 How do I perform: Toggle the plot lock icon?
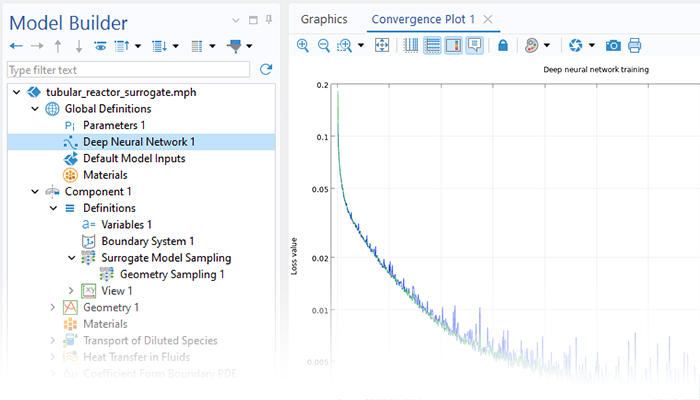(x=503, y=46)
